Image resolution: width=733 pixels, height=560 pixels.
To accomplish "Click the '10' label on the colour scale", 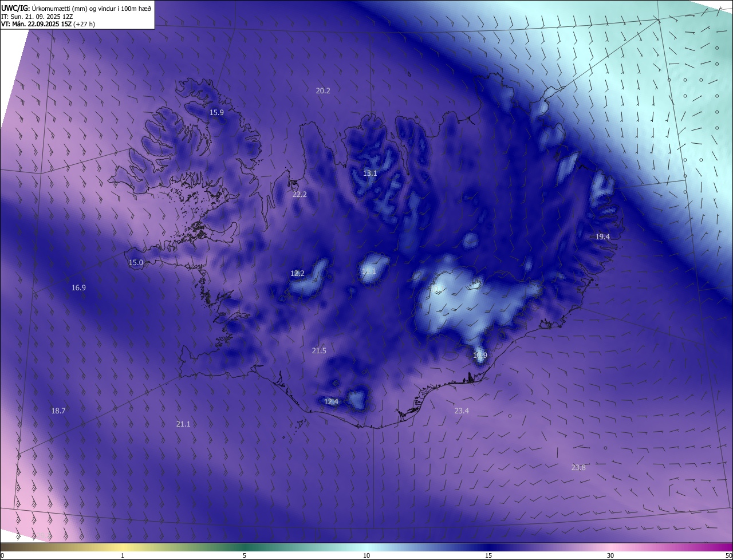I will tap(366, 555).
